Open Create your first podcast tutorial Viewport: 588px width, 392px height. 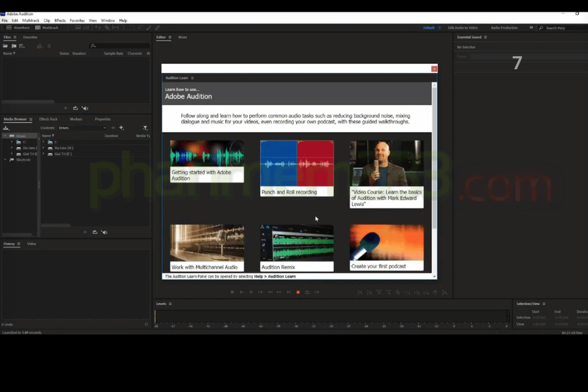pos(386,248)
